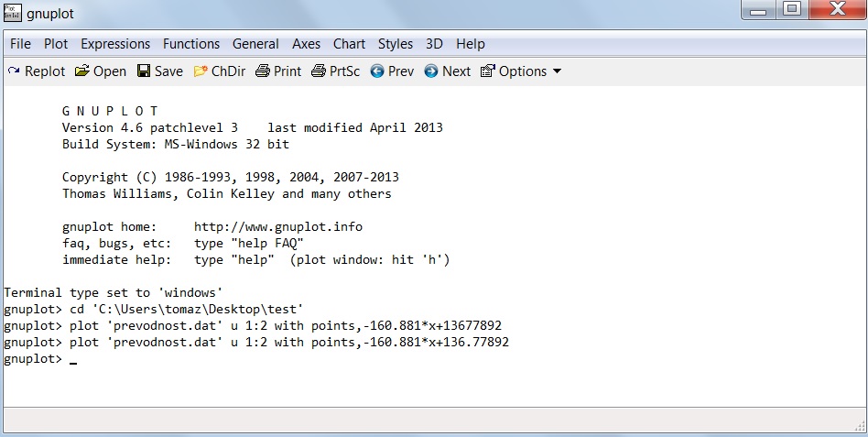868x437 pixels.
Task: Minimize the gnuplot window
Action: (x=758, y=10)
